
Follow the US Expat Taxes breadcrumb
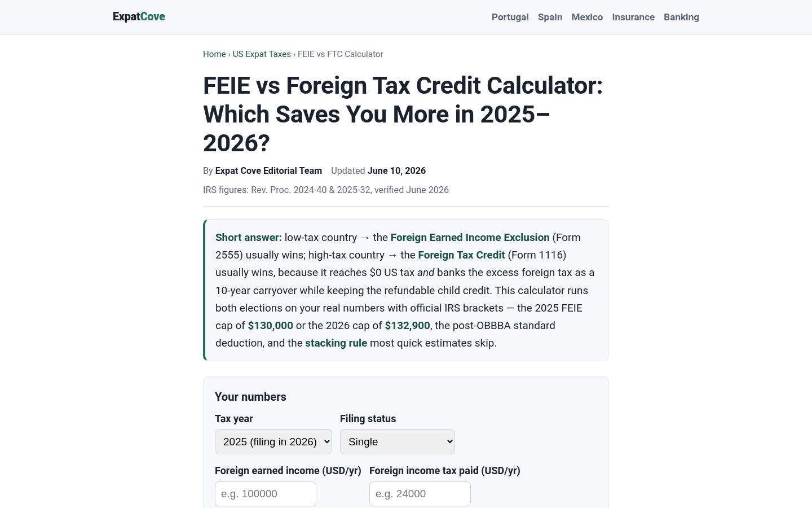[x=262, y=54]
